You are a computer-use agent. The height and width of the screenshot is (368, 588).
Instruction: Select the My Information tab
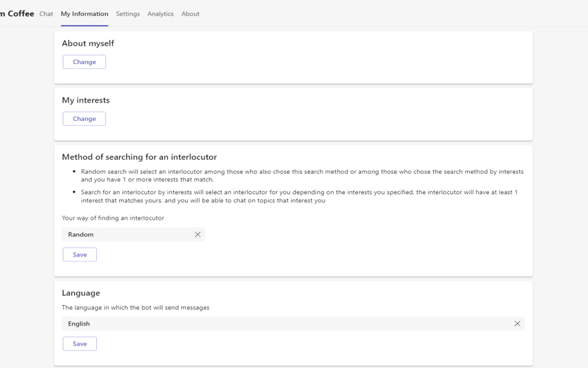(85, 14)
